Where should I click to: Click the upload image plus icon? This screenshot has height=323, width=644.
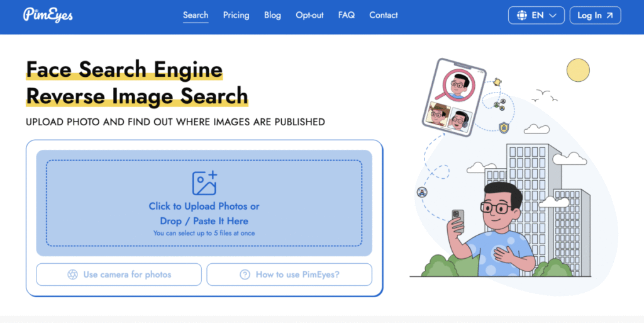204,183
